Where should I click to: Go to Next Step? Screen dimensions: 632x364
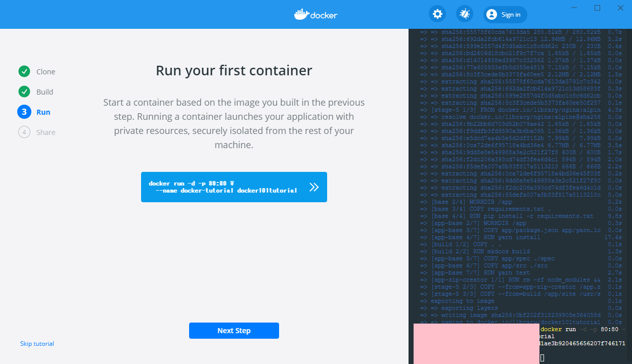[x=234, y=331]
